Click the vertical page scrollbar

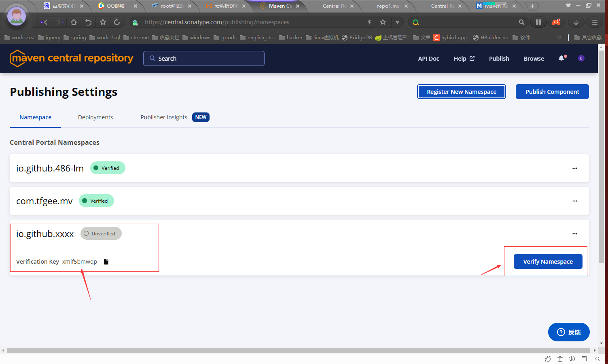click(x=601, y=157)
